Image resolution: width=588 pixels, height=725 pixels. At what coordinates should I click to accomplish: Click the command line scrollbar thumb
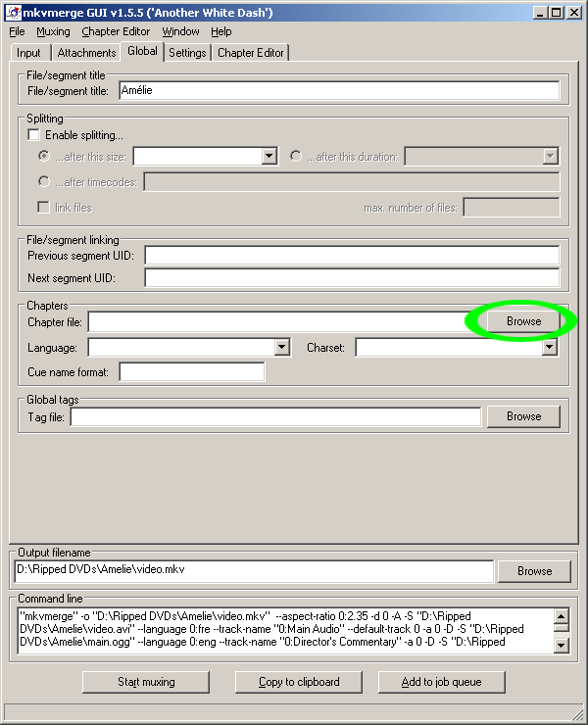click(x=562, y=627)
